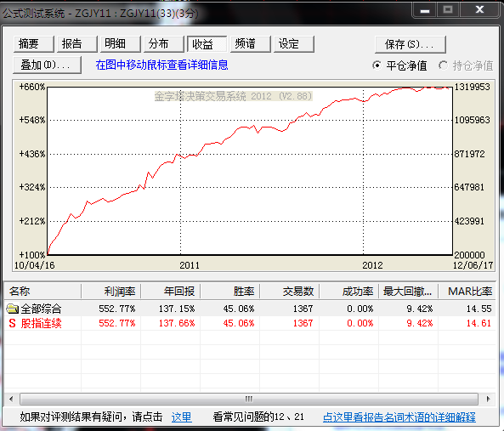Select the 股指连续 row name
This screenshot has width=504, height=431.
pos(41,323)
